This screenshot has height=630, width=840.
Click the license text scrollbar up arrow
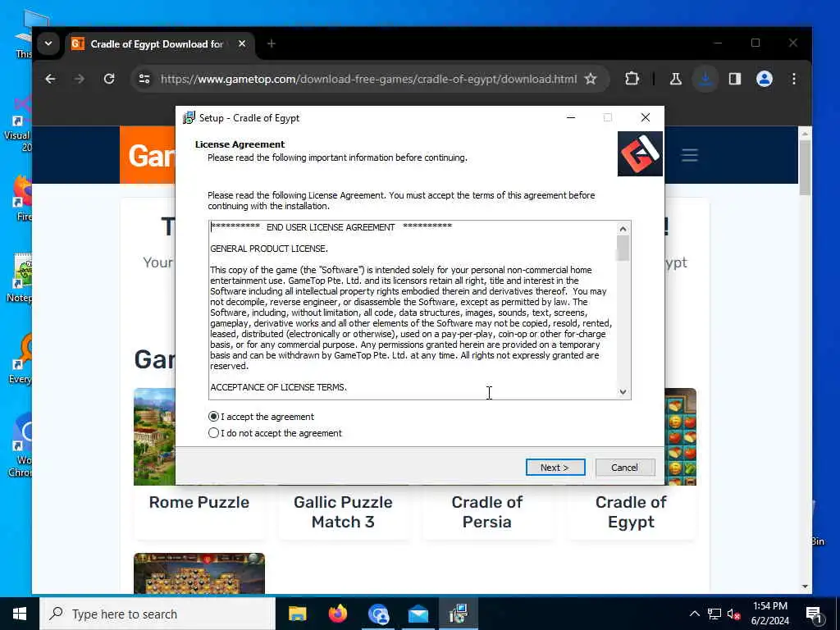(x=623, y=229)
